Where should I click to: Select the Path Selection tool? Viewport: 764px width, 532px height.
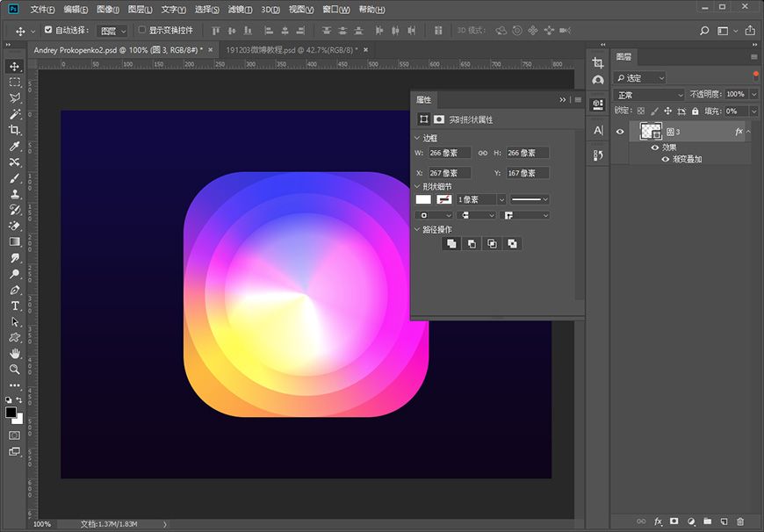click(15, 321)
